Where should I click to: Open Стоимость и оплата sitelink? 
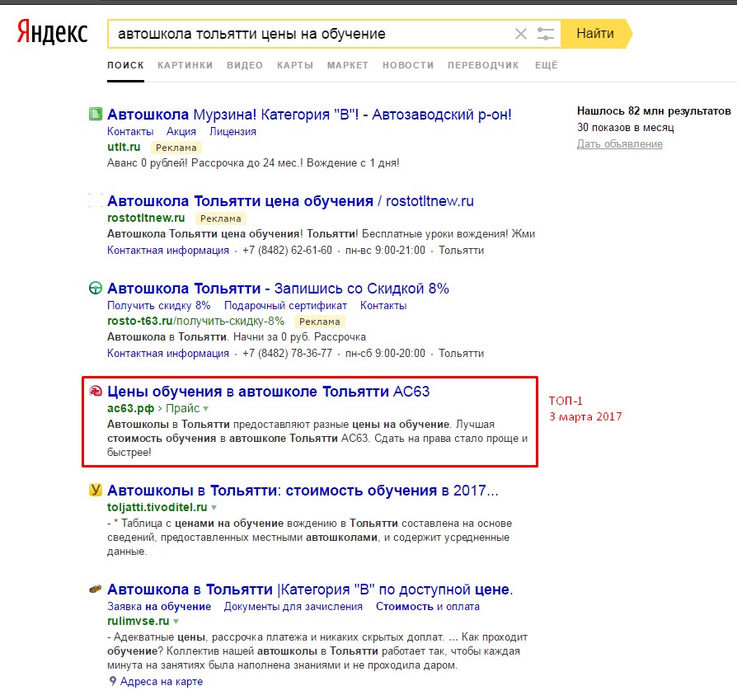point(428,607)
